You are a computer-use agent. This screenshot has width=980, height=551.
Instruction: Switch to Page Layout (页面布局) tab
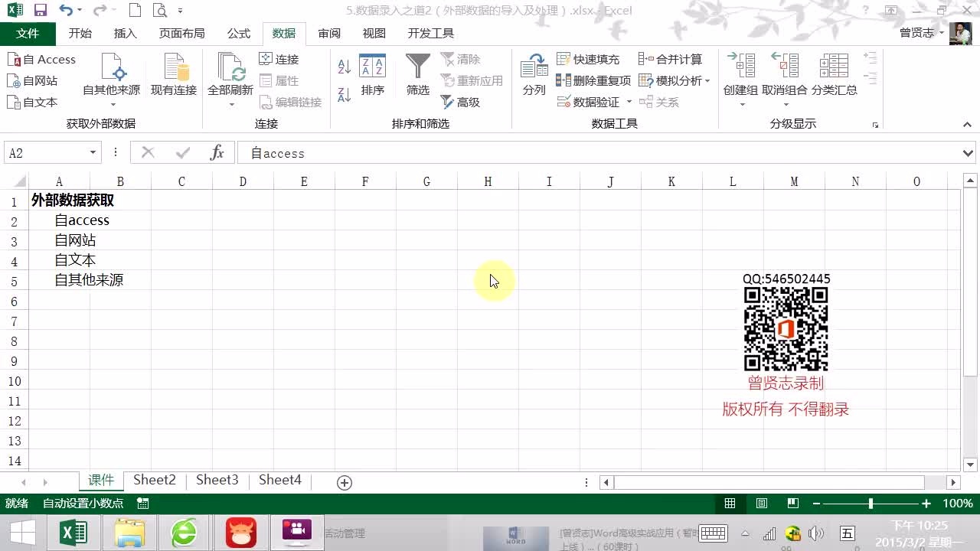tap(181, 34)
